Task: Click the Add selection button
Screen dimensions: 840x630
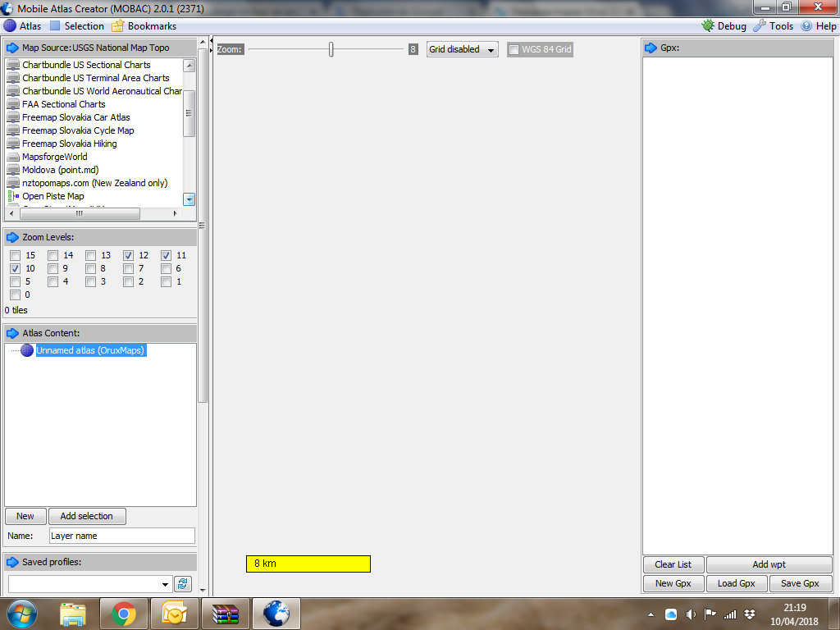Action: click(87, 517)
